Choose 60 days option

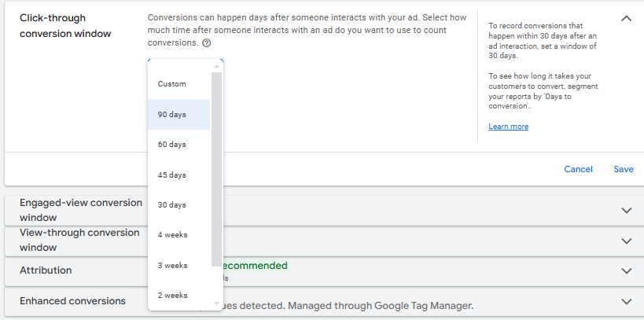[x=172, y=145]
